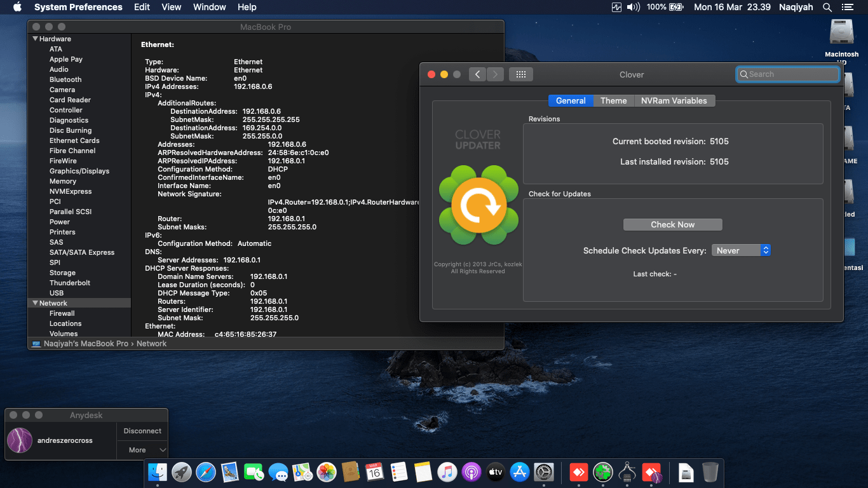Image resolution: width=868 pixels, height=488 pixels.
Task: Open Spotlight search in menu bar
Action: point(827,7)
